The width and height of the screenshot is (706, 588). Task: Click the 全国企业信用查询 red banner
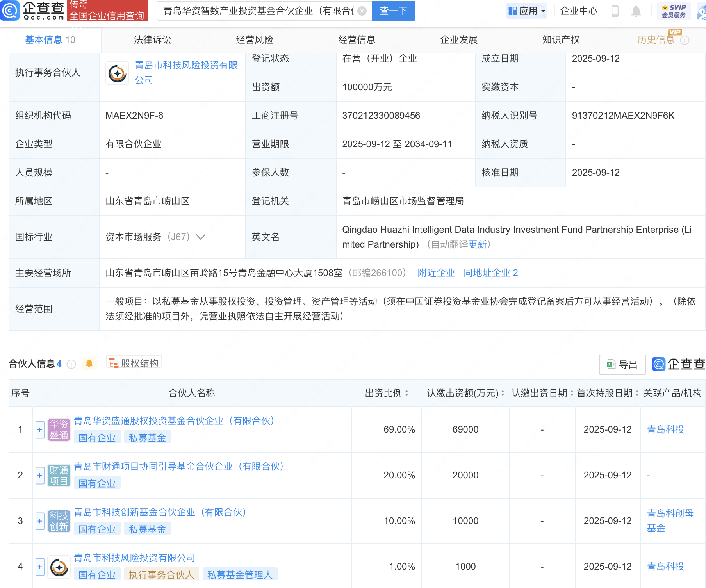[107, 11]
